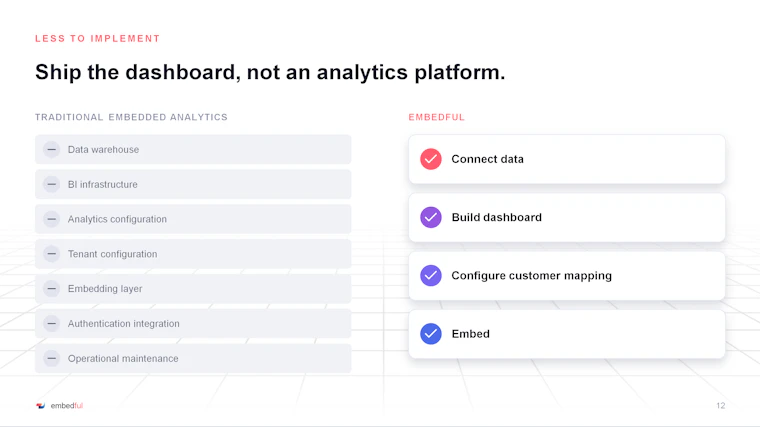Click the Configure customer mapping card label
760x427 pixels.
pyautogui.click(x=531, y=275)
